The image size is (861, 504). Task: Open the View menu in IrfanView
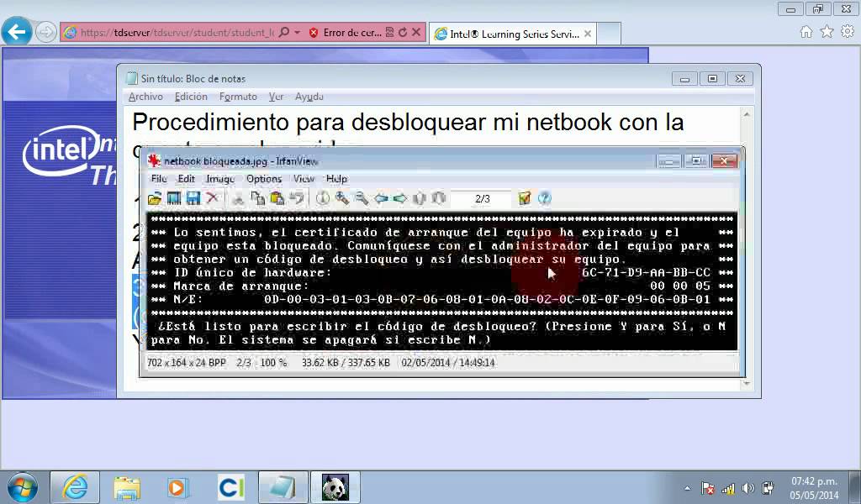(304, 179)
